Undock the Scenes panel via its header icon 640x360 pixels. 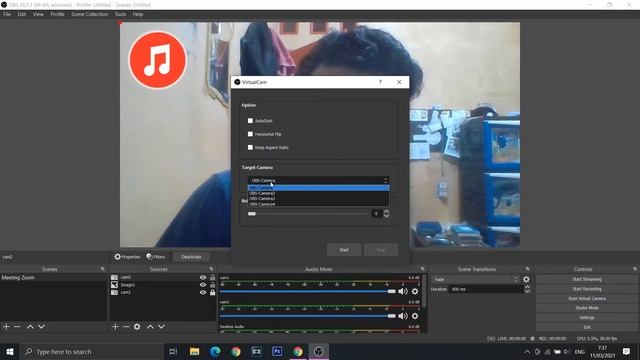pos(102,269)
